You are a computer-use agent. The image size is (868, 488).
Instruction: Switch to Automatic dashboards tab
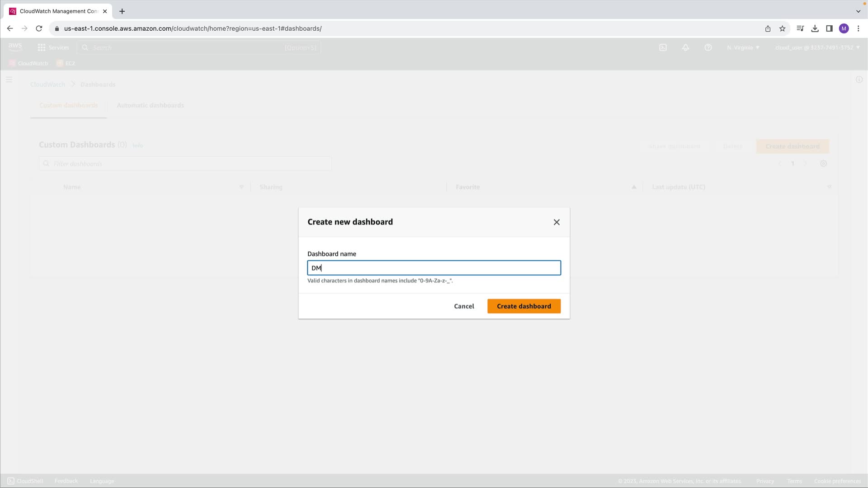coord(150,105)
